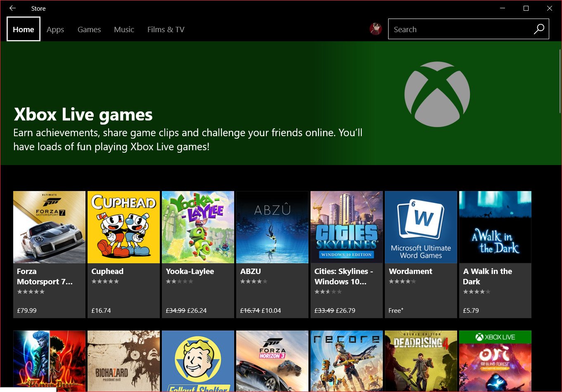Open the Biohazard Resident Evil cover art
This screenshot has height=392, width=562.
click(x=124, y=361)
